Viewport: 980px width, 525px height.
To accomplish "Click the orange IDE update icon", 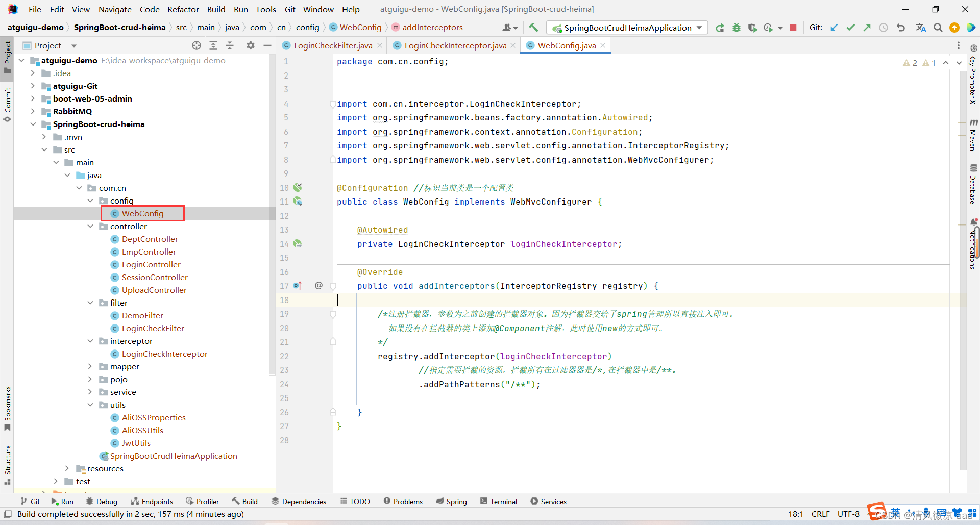I will pos(954,28).
